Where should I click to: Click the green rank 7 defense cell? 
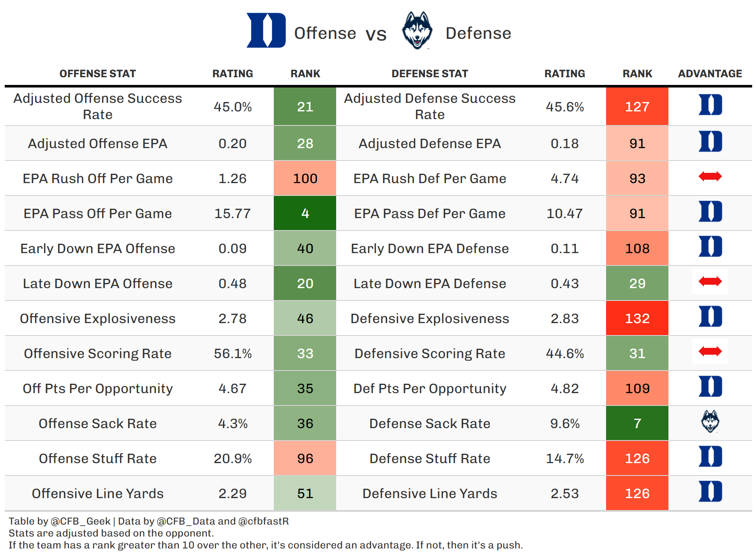(x=637, y=423)
